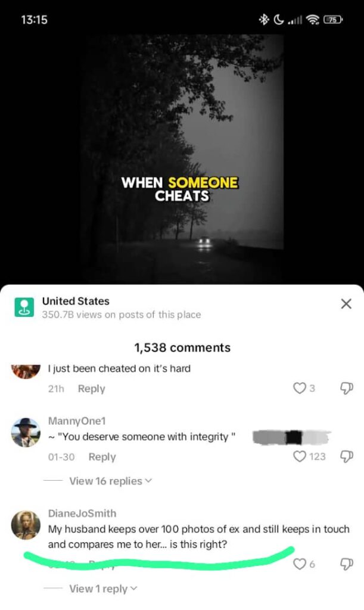
Task: Like MannyOne1's comment with 123 likes
Action: point(299,456)
